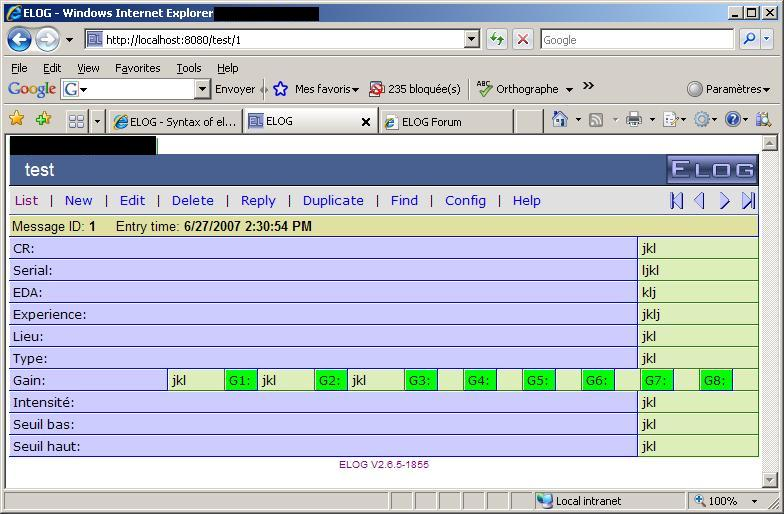784x514 pixels.
Task: Click the green G1: label cell
Action: pos(240,380)
